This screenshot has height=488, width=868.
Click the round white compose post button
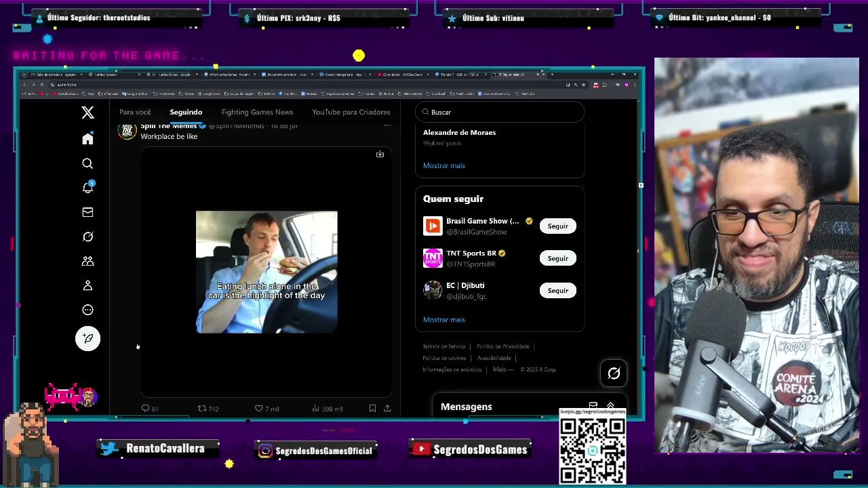point(87,338)
